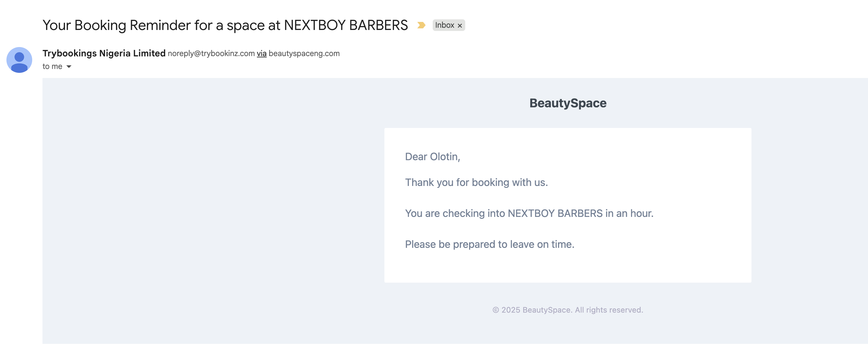
Task: Select the beautyspaceng.com sending domain
Action: [x=304, y=53]
